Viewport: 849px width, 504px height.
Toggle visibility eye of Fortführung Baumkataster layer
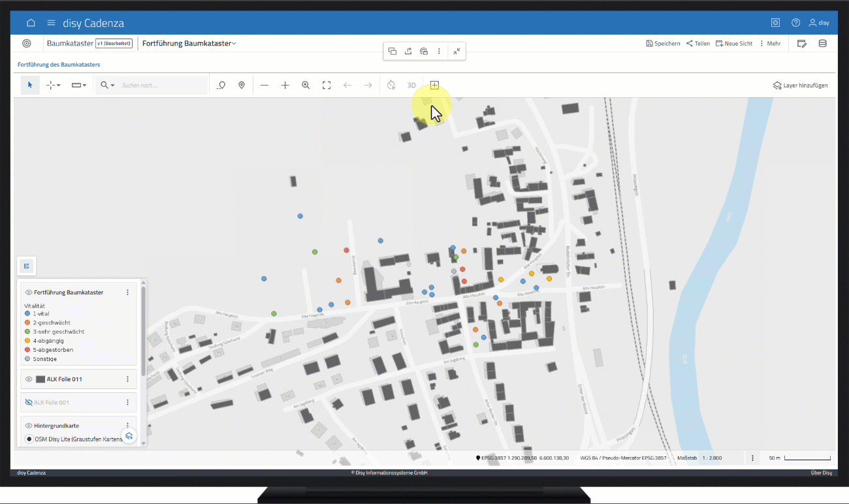pyautogui.click(x=29, y=292)
